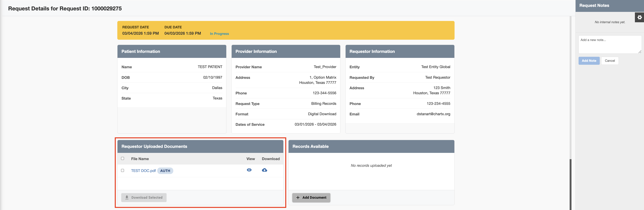The height and width of the screenshot is (210, 644).
Task: Click the Download column header
Action: (271, 159)
